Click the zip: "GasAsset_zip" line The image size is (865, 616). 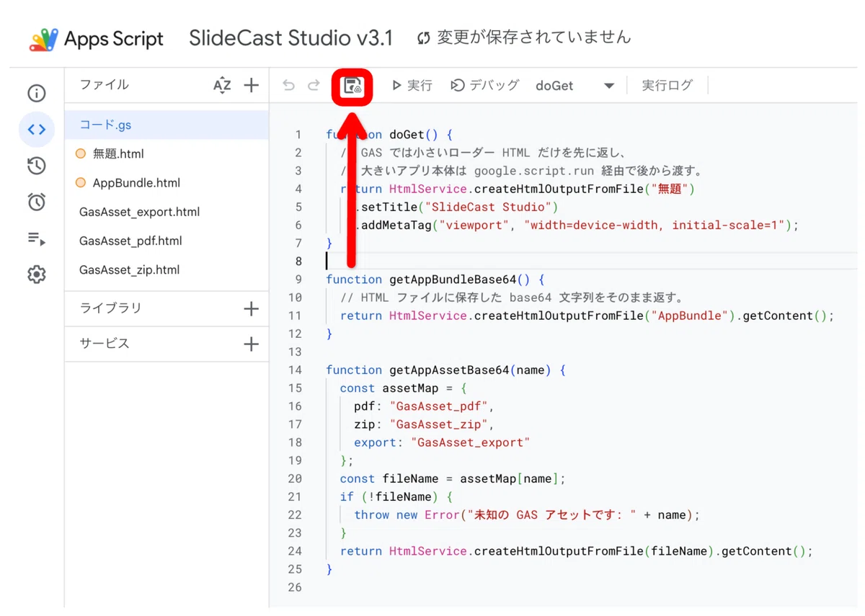point(424,424)
